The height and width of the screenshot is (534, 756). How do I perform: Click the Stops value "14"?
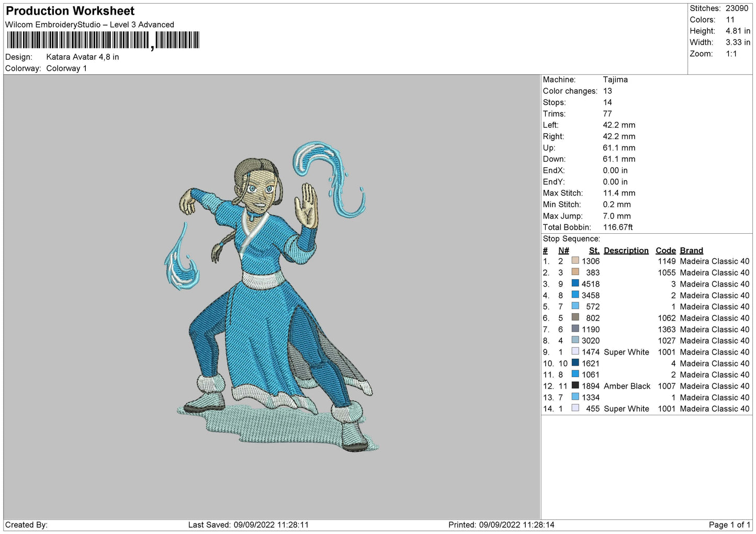[x=607, y=103]
